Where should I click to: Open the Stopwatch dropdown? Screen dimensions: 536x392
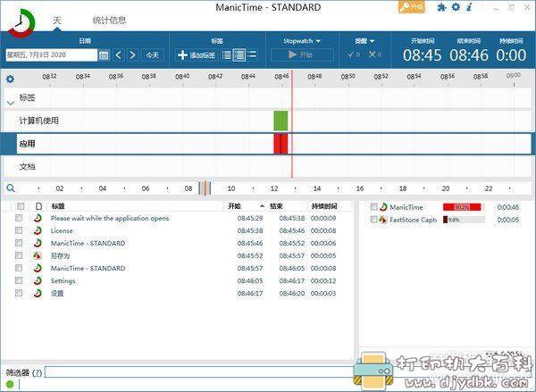302,41
